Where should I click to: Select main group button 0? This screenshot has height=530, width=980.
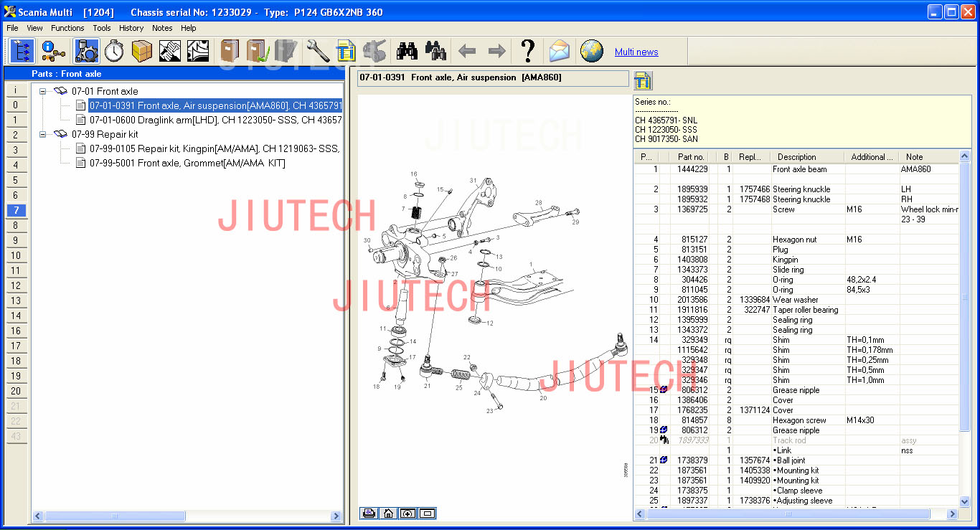[16, 105]
